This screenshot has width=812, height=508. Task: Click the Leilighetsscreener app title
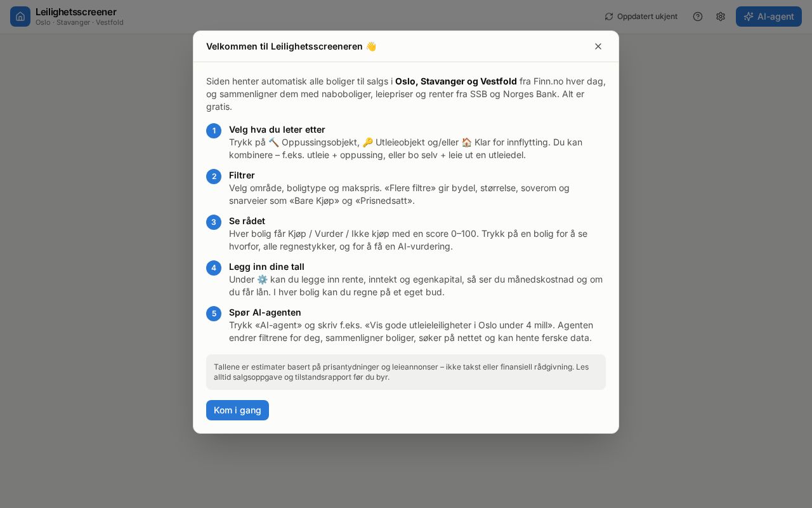pos(76,12)
